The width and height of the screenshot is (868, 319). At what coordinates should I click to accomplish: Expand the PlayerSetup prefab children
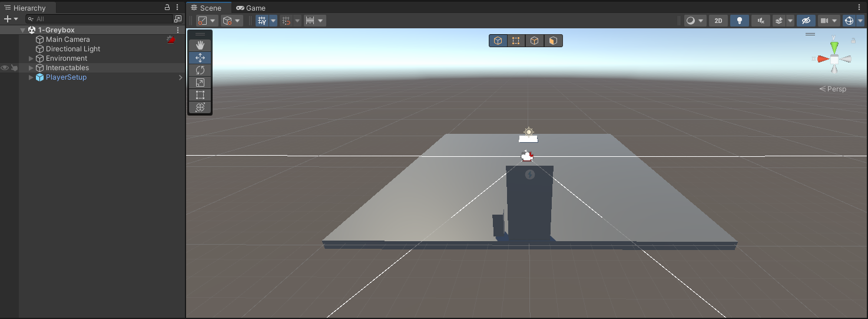(x=31, y=77)
